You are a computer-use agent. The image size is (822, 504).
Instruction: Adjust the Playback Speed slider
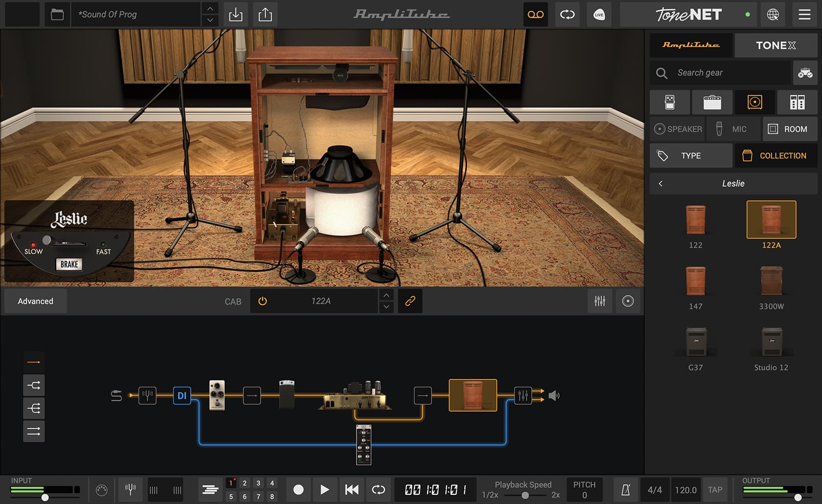(x=525, y=495)
